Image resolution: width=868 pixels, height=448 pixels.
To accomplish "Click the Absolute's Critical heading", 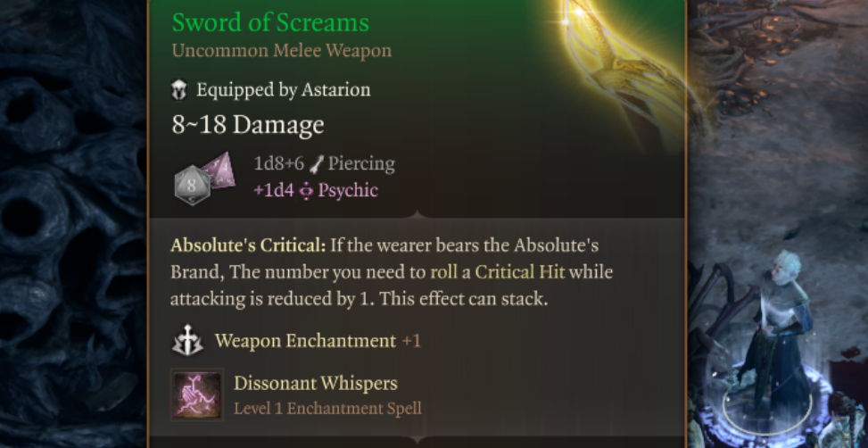I will pyautogui.click(x=248, y=245).
